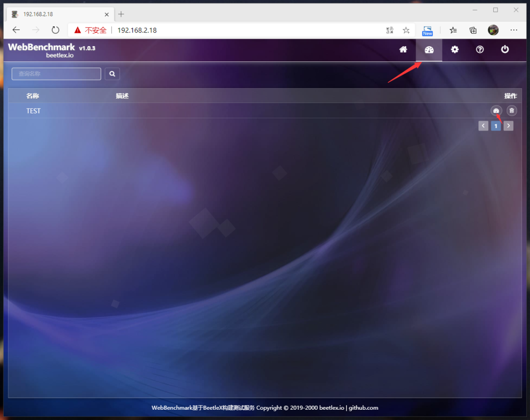Click the search magnifier button

pyautogui.click(x=112, y=74)
